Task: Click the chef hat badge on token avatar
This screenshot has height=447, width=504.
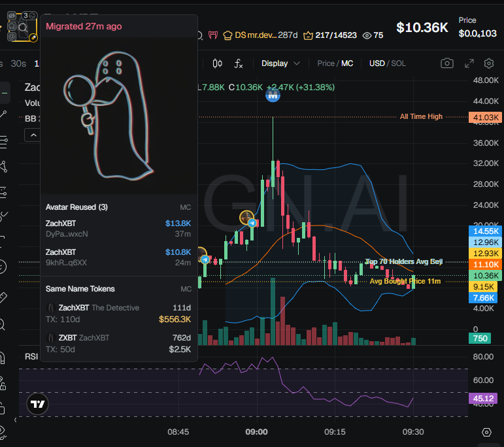Action: coord(12,26)
